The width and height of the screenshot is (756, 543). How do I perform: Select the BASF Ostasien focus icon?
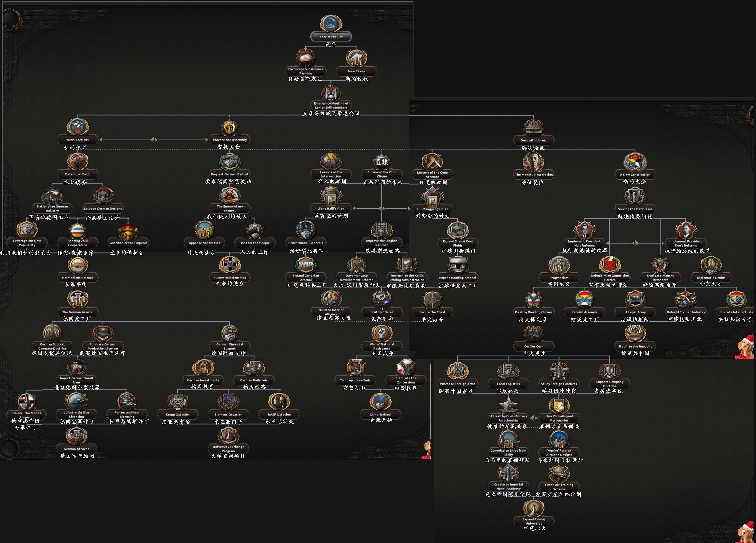(279, 402)
